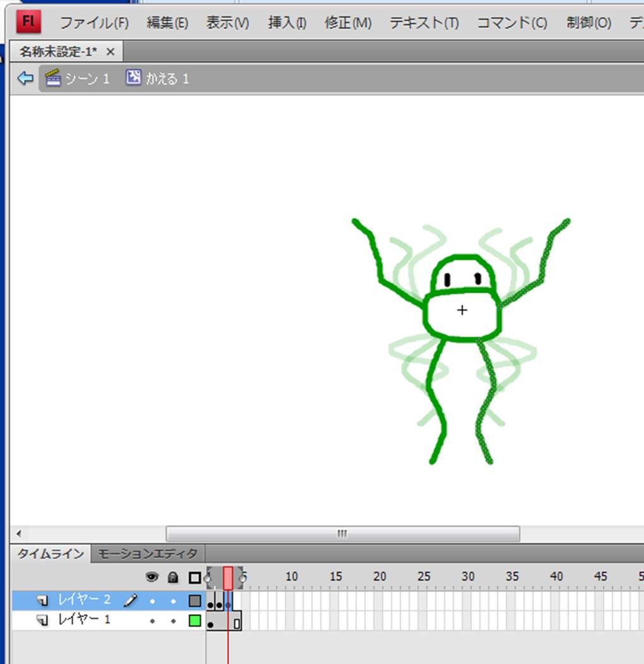This screenshot has width=644, height=664.
Task: Open the 修正(M) menu
Action: pos(348,23)
